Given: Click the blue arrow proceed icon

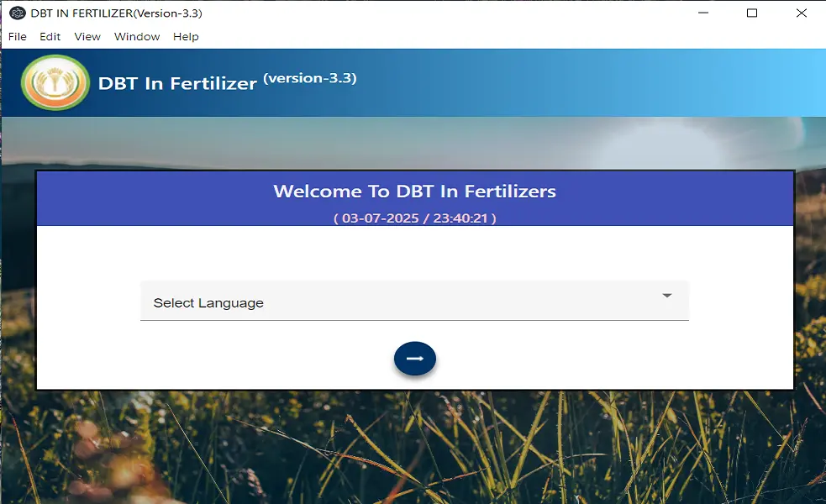Looking at the screenshot, I should (414, 358).
